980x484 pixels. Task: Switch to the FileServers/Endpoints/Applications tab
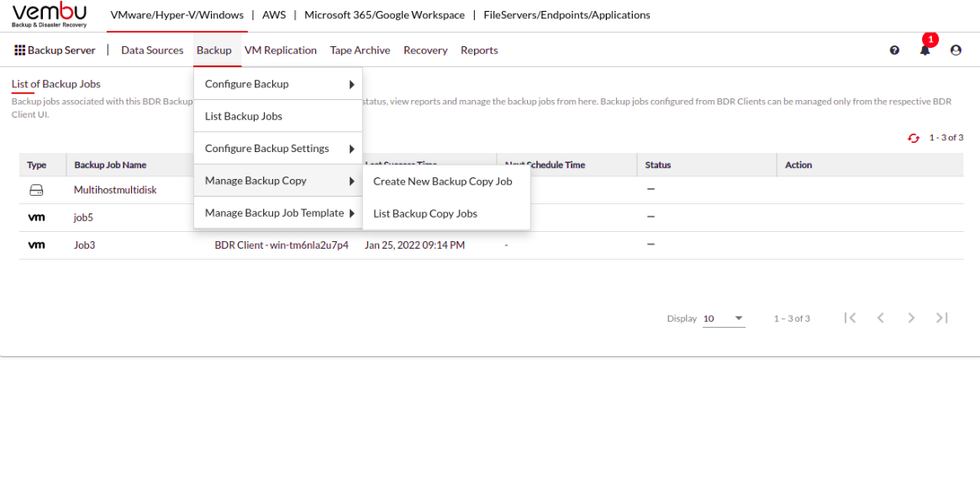(x=566, y=15)
